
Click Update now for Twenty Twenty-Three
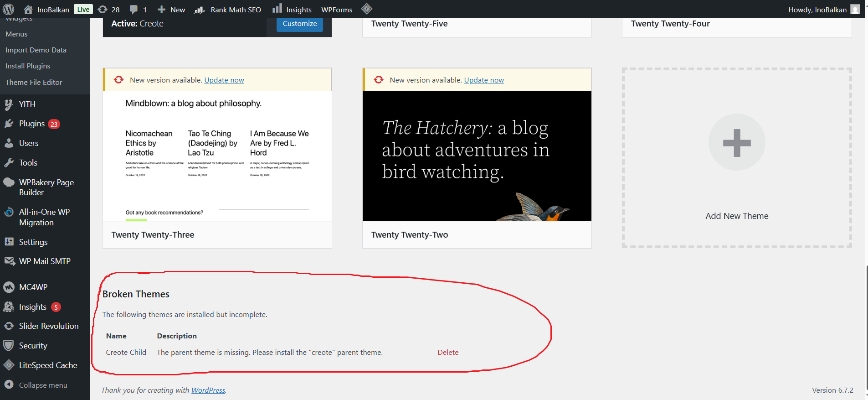(x=224, y=80)
